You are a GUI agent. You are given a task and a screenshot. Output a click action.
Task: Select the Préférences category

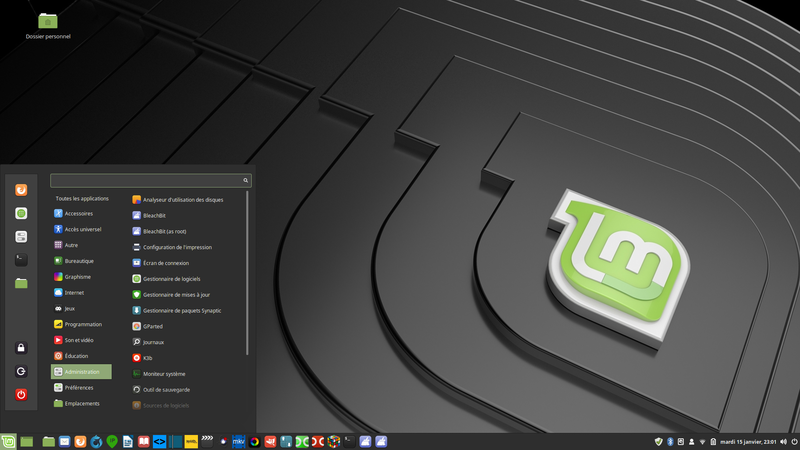pyautogui.click(x=82, y=388)
